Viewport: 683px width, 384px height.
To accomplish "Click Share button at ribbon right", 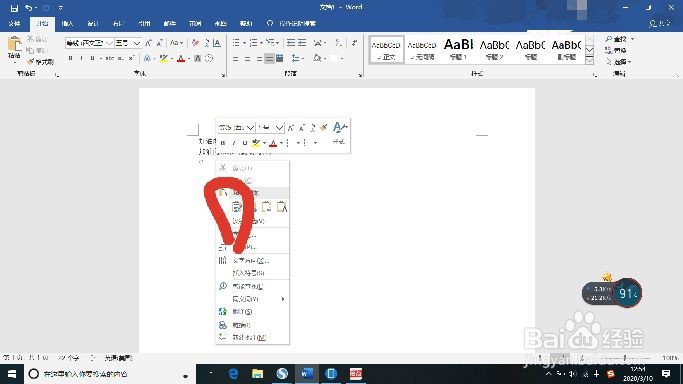I will [659, 24].
